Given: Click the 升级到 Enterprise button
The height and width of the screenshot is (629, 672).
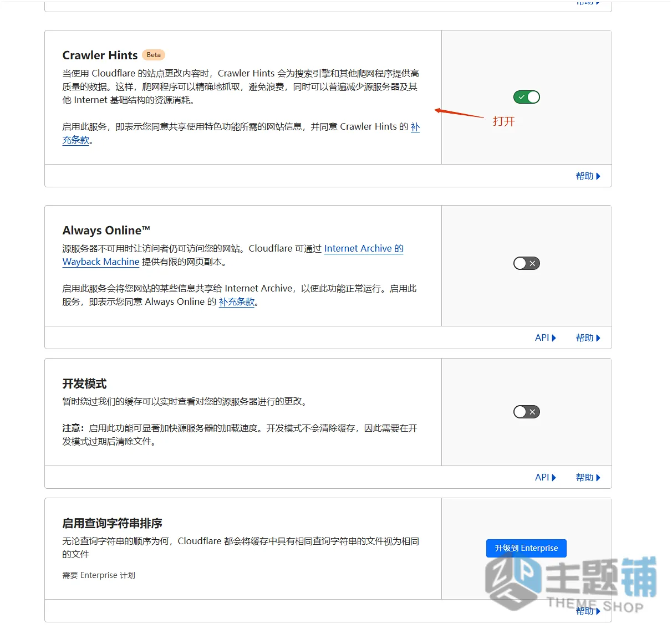Looking at the screenshot, I should coord(526,548).
